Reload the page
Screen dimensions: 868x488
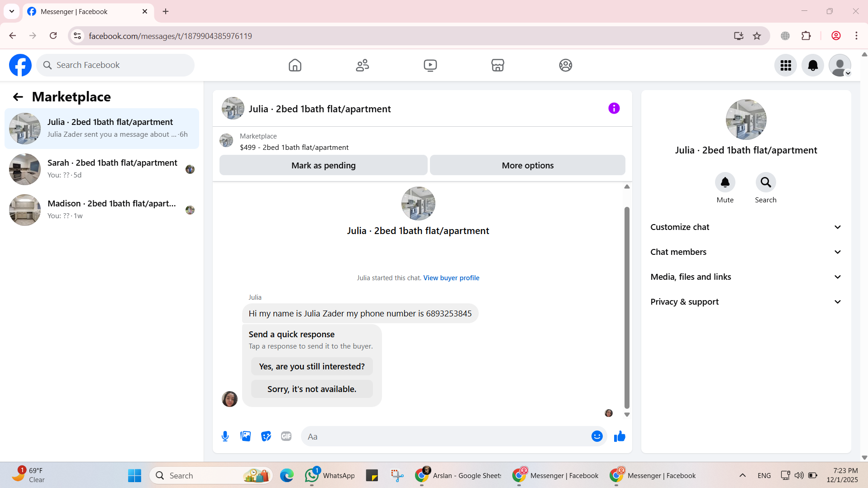pos(53,36)
